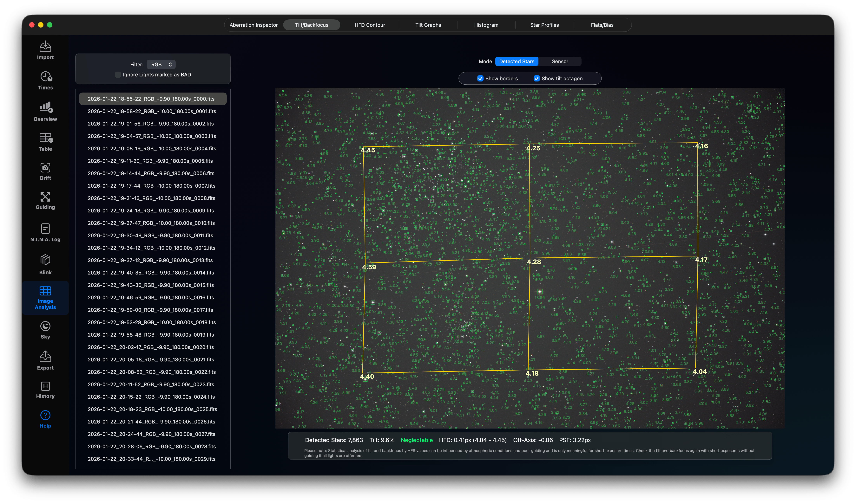Screen dimensions: 856x504
Task: Select file ending _0018.fits
Action: (153, 322)
